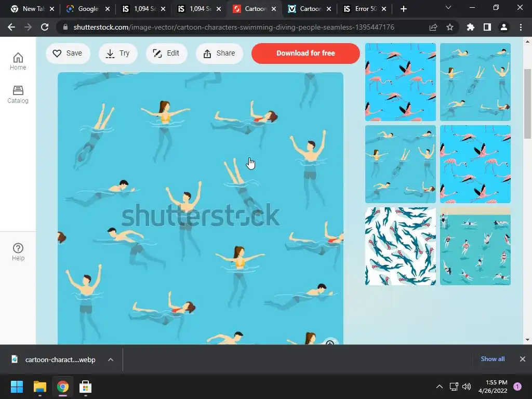Click Download for free
532x399 pixels.
(305, 54)
